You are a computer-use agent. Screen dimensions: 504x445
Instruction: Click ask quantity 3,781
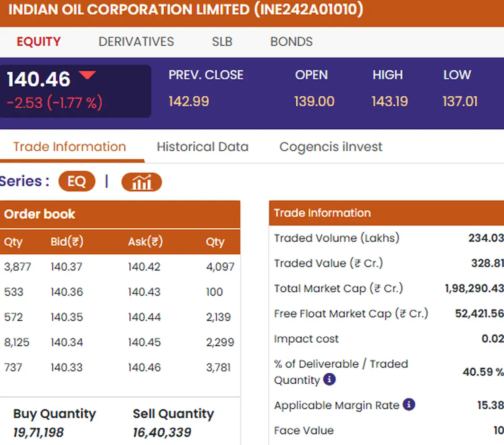pos(218,367)
